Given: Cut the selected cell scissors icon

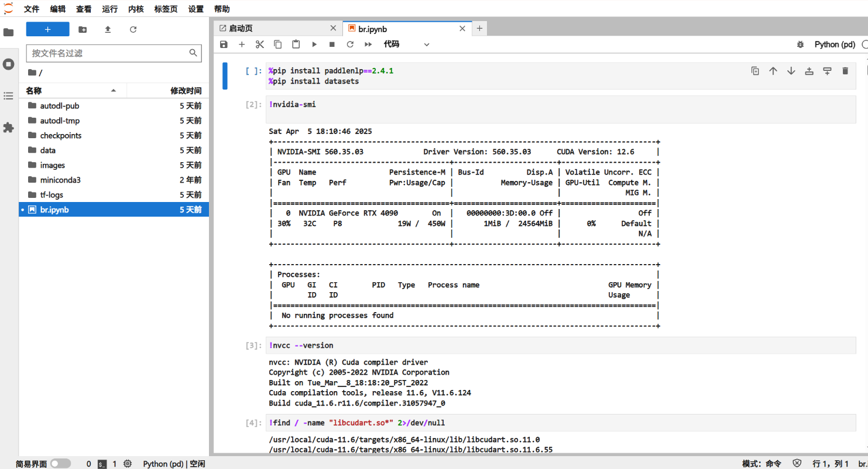Looking at the screenshot, I should click(x=260, y=44).
